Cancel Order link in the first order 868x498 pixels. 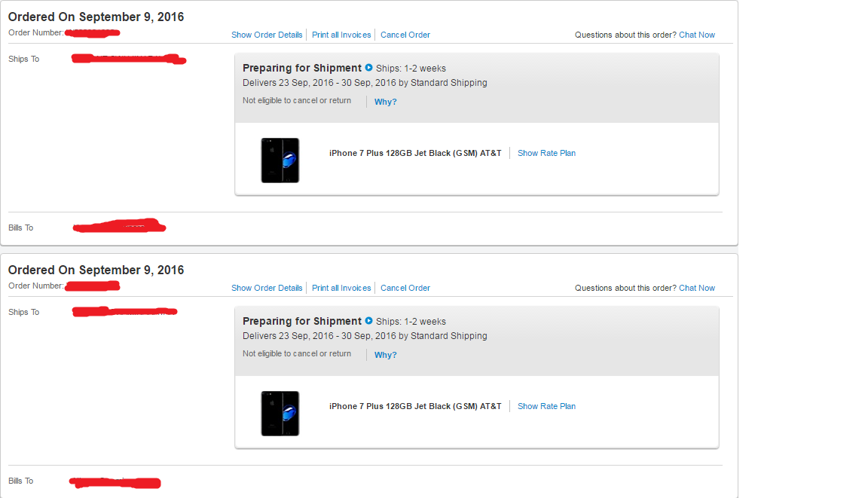coord(405,35)
